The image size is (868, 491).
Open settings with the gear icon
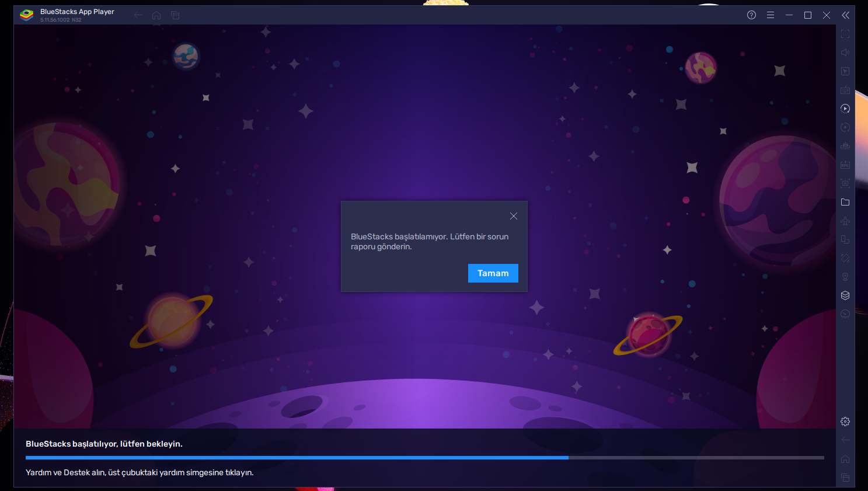(845, 422)
